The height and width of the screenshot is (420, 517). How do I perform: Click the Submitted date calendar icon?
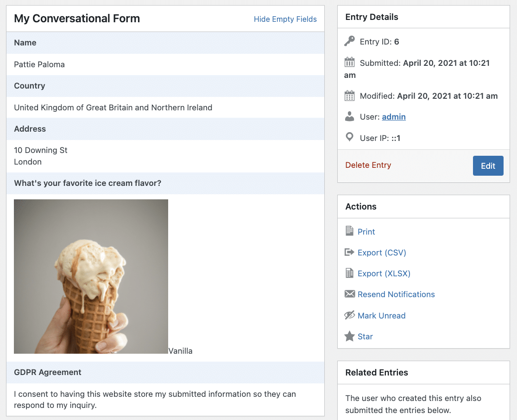[349, 62]
